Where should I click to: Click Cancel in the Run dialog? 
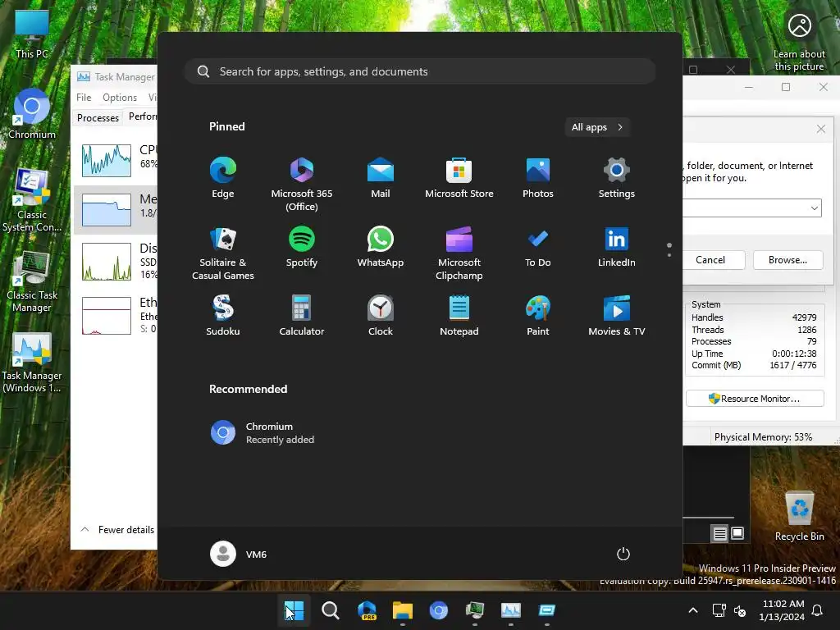(710, 260)
